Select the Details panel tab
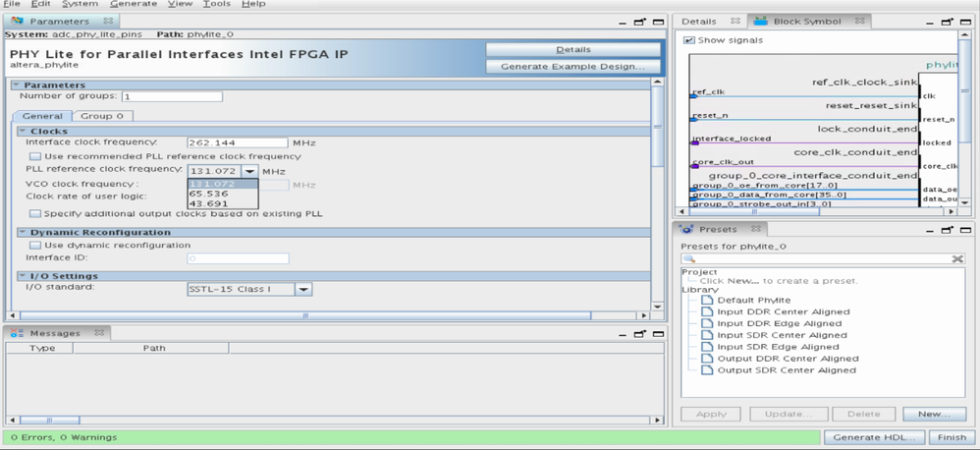The image size is (980, 450). click(x=699, y=22)
